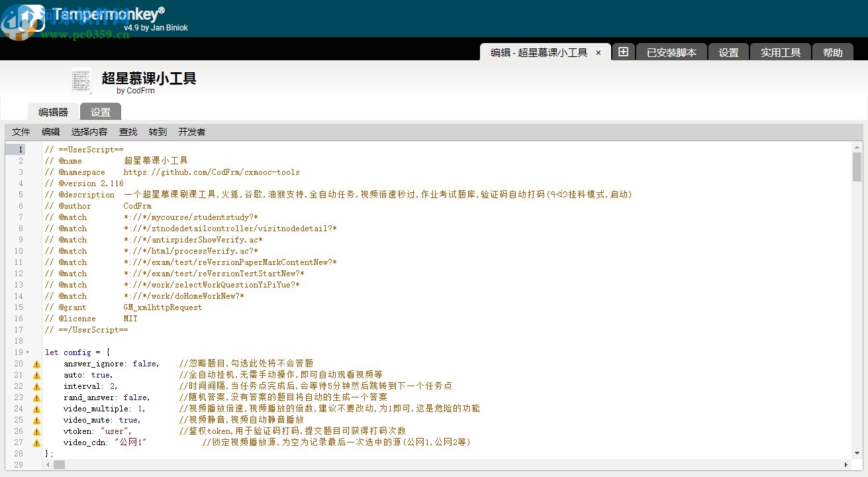Open the 文件 menu

click(21, 132)
